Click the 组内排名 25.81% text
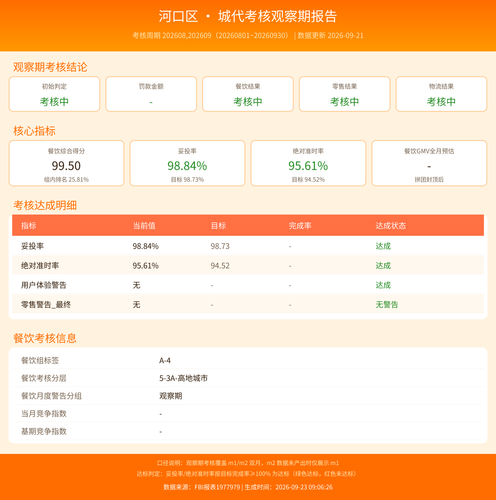 point(66,180)
